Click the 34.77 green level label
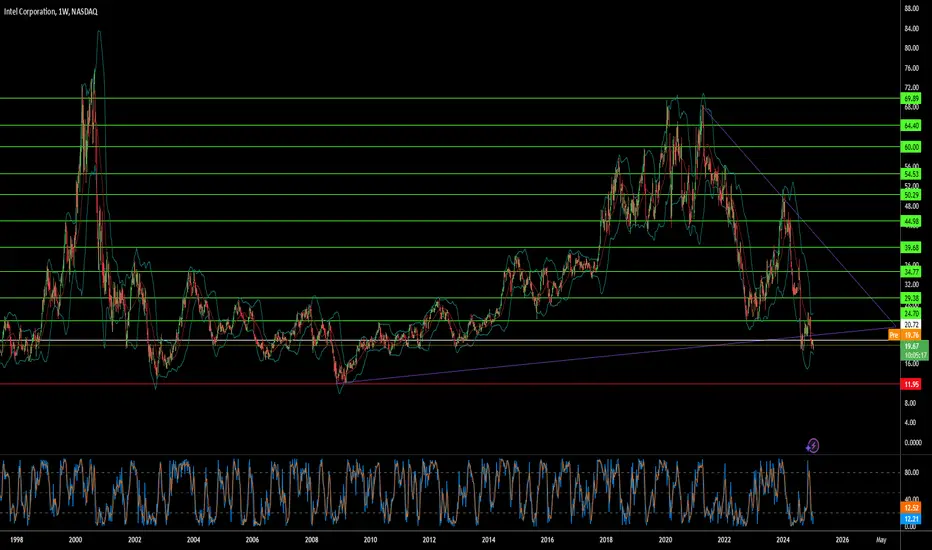Screen dimensions: 932x550 [x=911, y=272]
